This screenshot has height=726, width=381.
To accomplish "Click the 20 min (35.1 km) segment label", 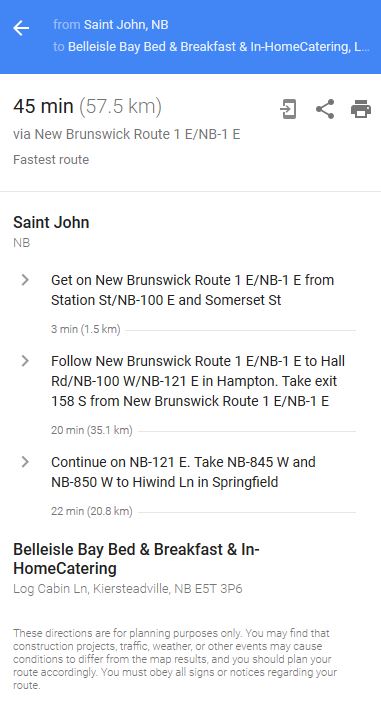I will point(92,431).
